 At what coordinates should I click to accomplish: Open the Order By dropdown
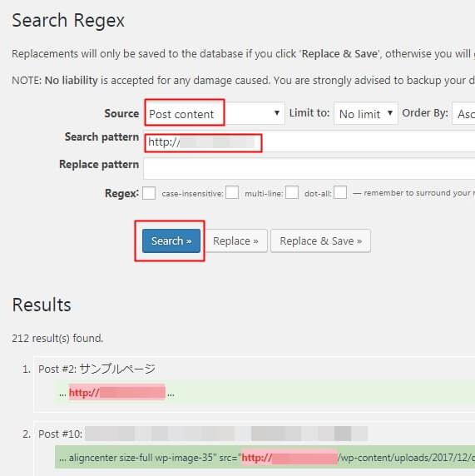[x=463, y=113]
